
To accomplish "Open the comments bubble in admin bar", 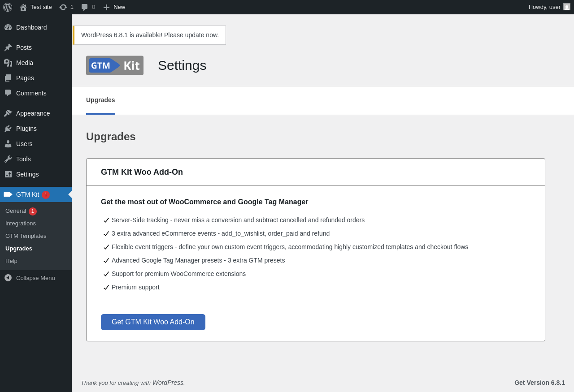I will click(84, 7).
